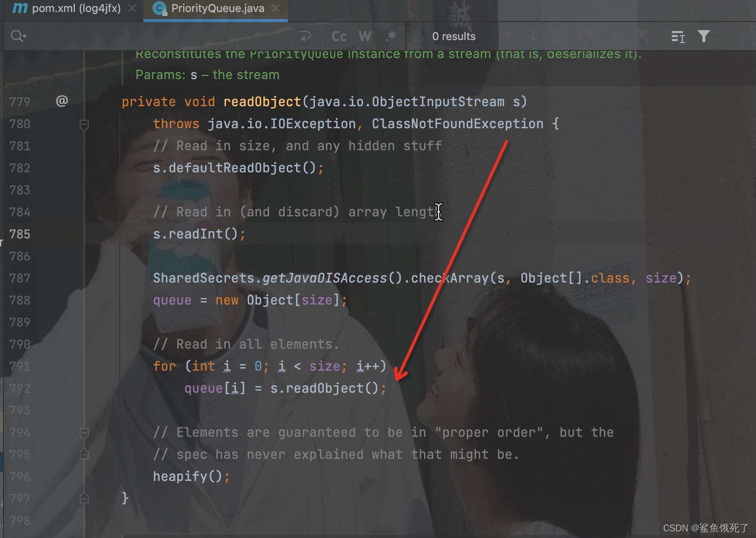The height and width of the screenshot is (538, 756).
Task: Collapse comment fold marker at line 794
Action: (x=84, y=433)
